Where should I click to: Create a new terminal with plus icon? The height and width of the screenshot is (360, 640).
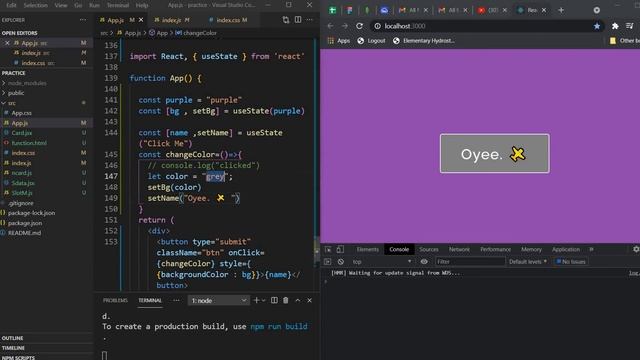pyautogui.click(x=256, y=300)
